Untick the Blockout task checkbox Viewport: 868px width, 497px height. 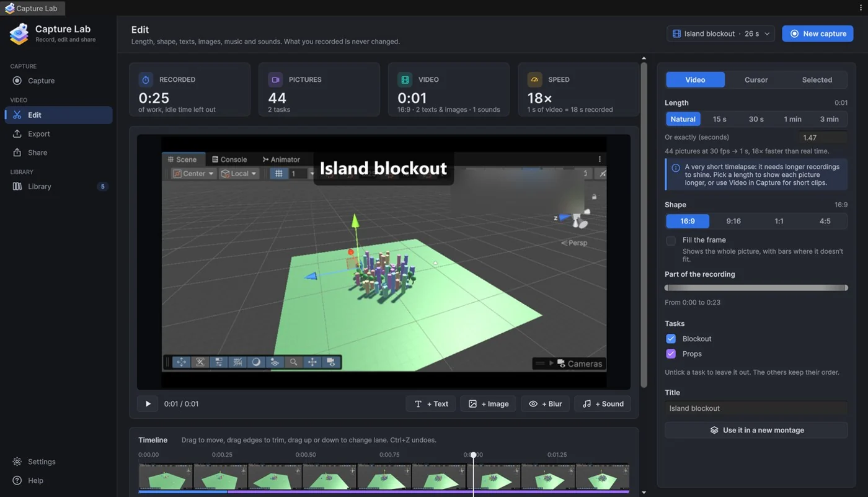(x=671, y=339)
